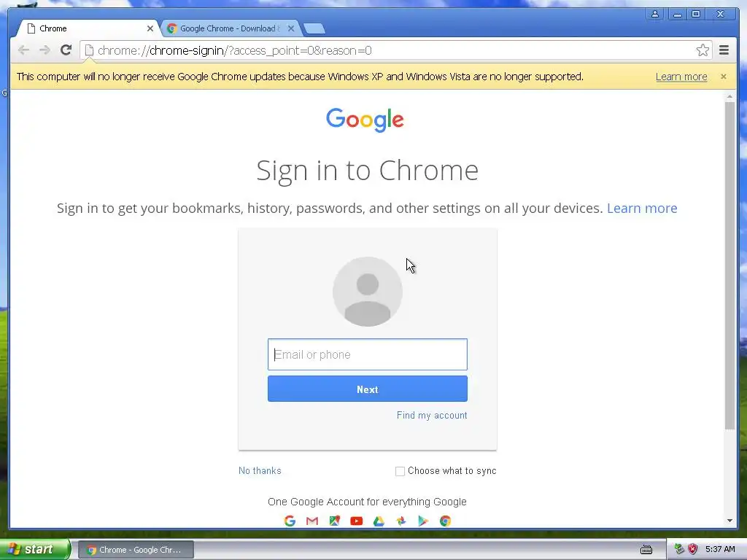Open the Chrome profile user button

point(655,14)
